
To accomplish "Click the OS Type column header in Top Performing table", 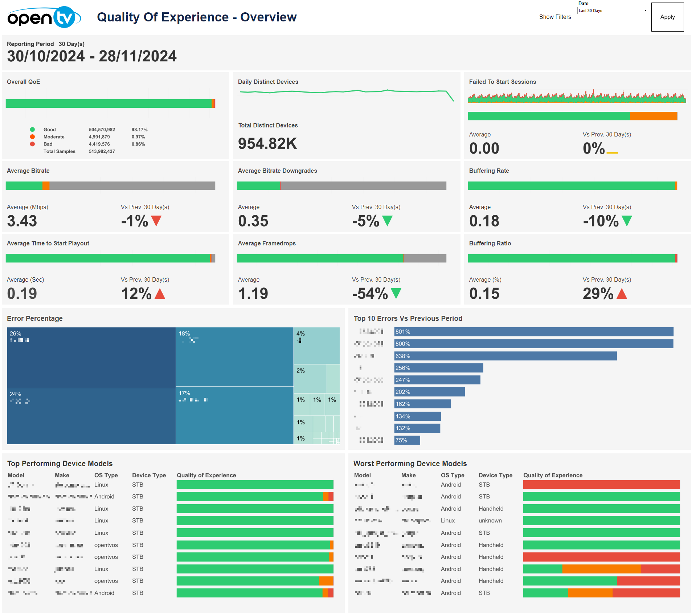I will click(106, 475).
